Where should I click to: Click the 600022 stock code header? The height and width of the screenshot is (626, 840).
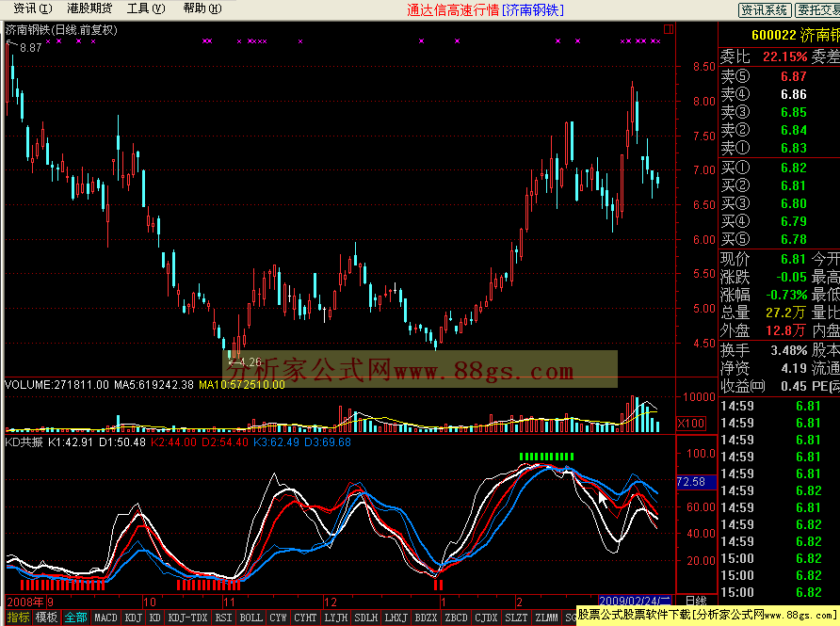(773, 36)
